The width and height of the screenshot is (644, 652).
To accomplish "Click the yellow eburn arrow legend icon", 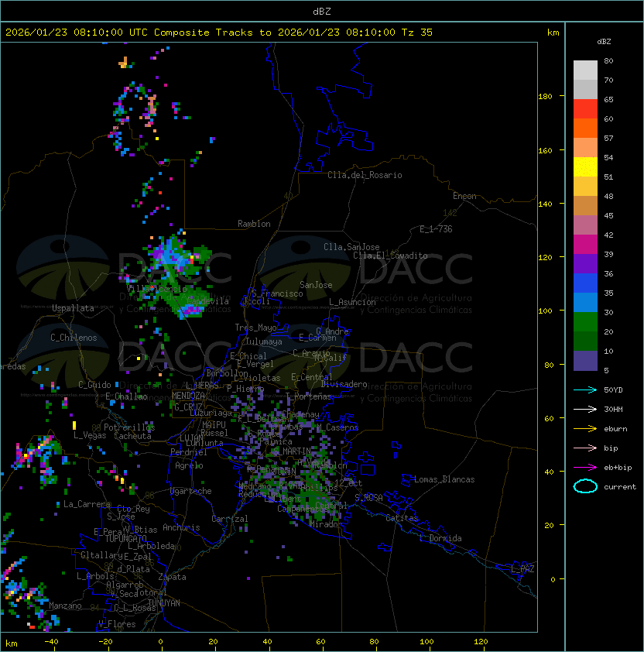I will [x=585, y=429].
